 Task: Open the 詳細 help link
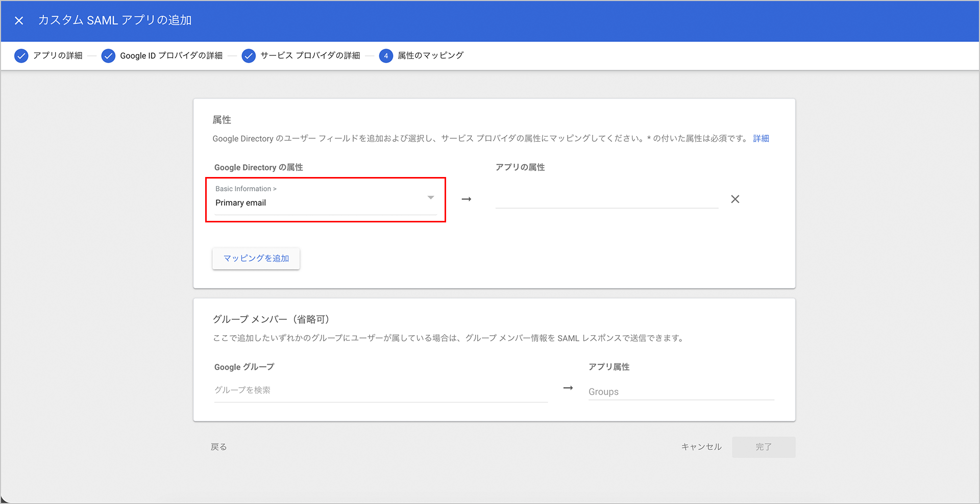point(761,139)
